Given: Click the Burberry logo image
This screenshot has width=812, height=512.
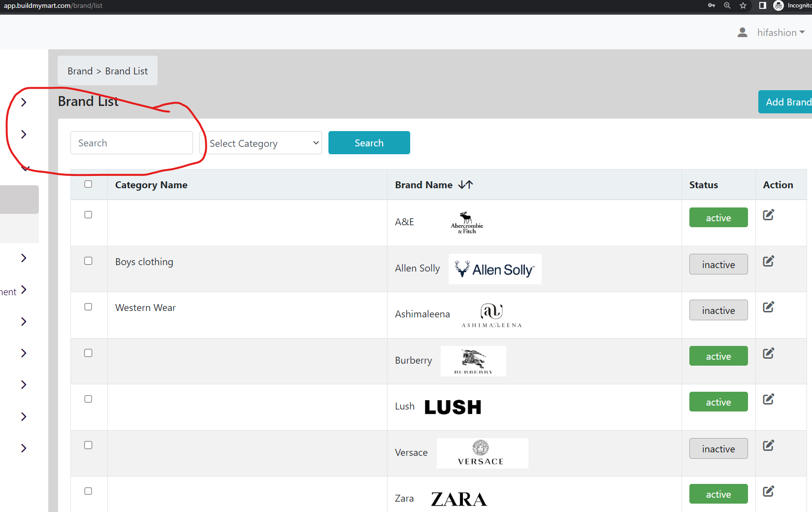Looking at the screenshot, I should (473, 361).
